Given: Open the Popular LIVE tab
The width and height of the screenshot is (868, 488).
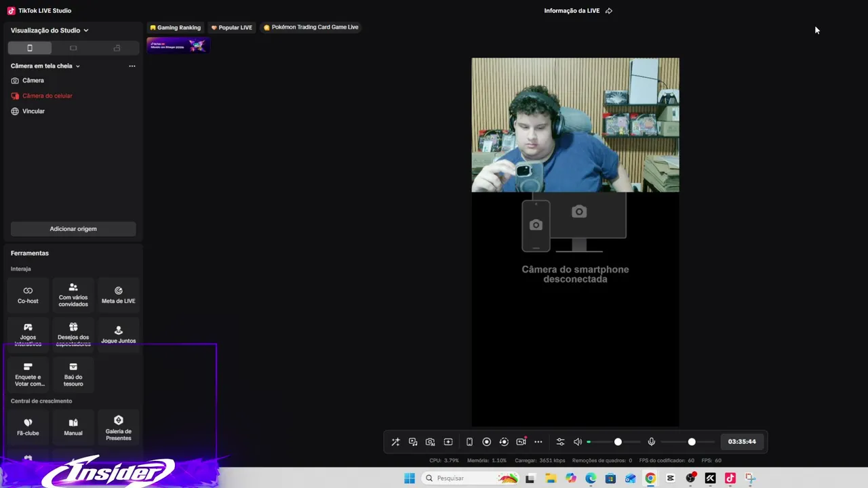Looking at the screenshot, I should 232,28.
